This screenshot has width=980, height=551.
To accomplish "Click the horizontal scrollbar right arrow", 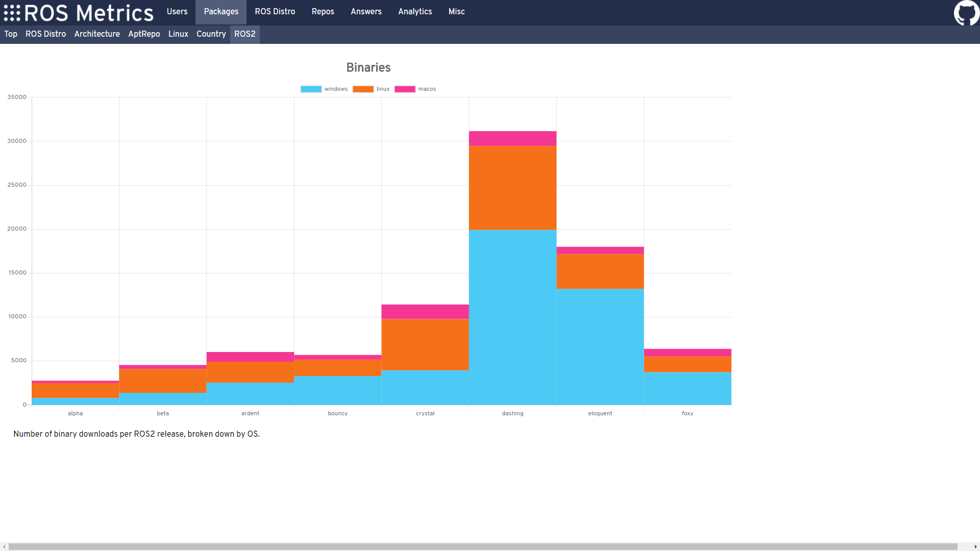I will tap(975, 547).
